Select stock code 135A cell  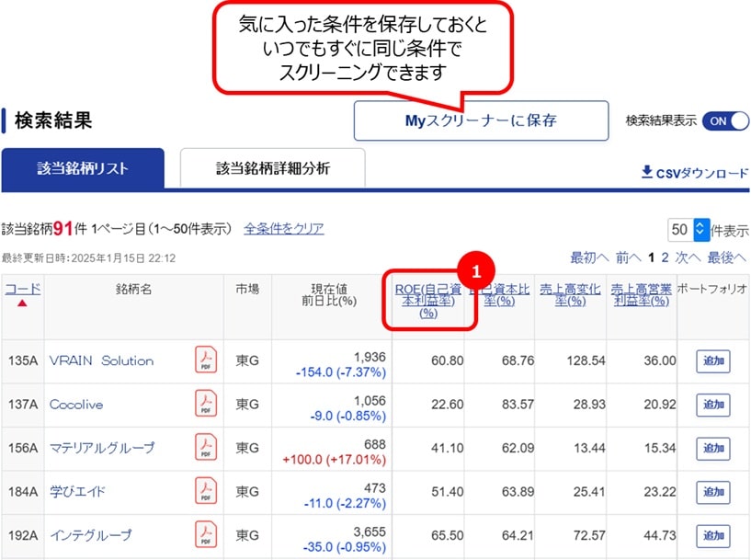coord(22,360)
